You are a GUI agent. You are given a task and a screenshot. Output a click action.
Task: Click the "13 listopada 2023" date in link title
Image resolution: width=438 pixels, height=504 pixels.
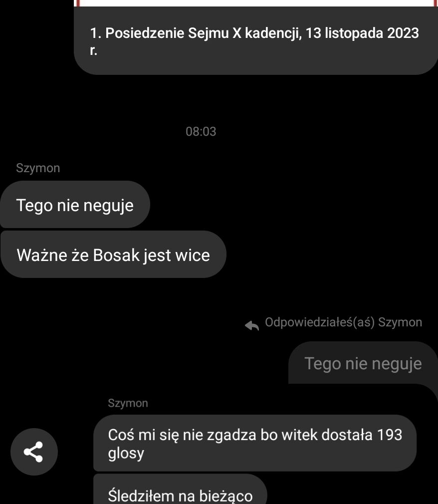[x=362, y=33]
